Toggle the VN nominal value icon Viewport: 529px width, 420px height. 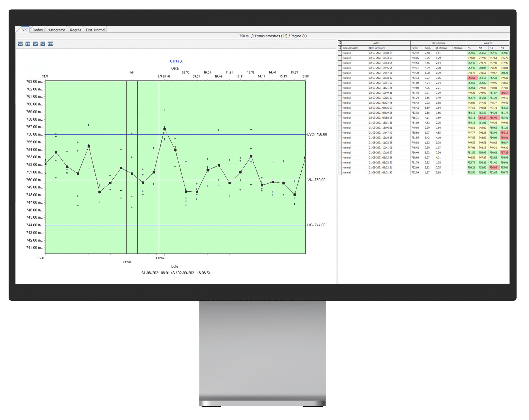pyautogui.click(x=20, y=44)
